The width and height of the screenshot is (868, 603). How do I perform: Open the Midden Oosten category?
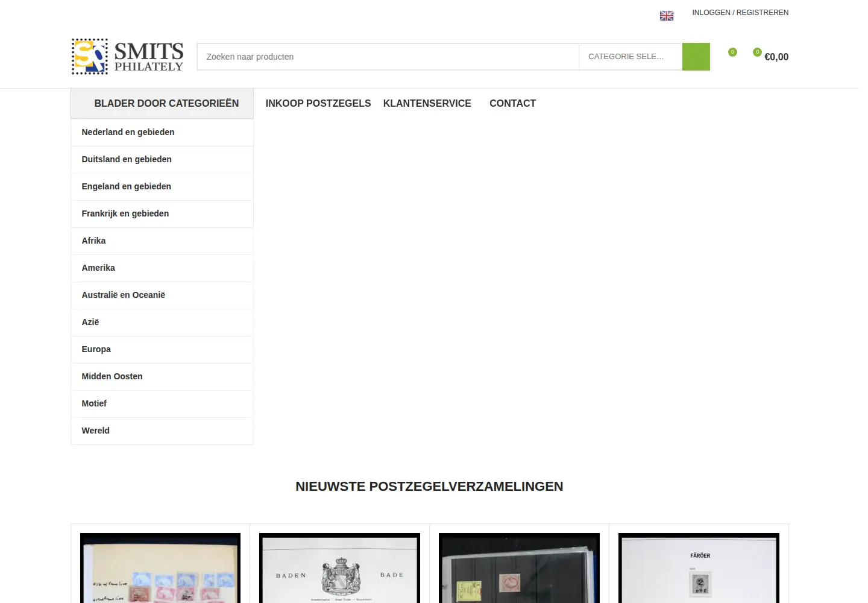(x=162, y=376)
